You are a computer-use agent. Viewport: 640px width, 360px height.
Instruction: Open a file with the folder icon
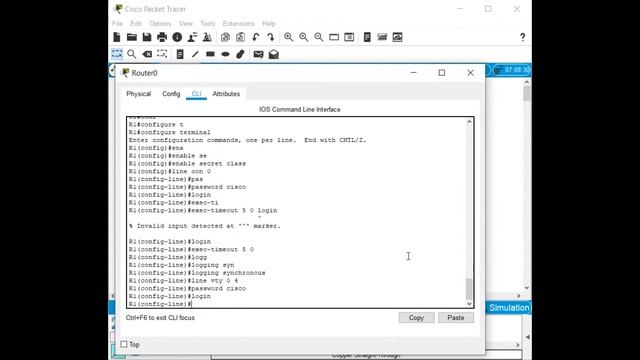tap(131, 37)
